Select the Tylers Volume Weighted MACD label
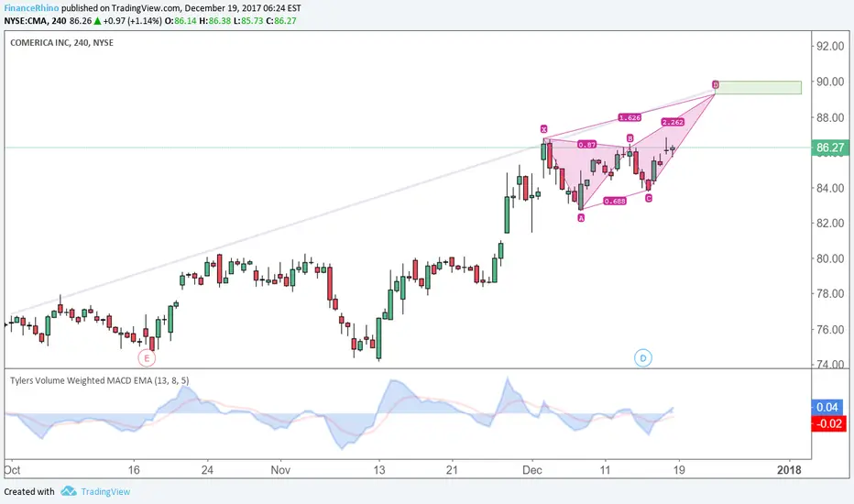The width and height of the screenshot is (854, 504). click(99, 380)
